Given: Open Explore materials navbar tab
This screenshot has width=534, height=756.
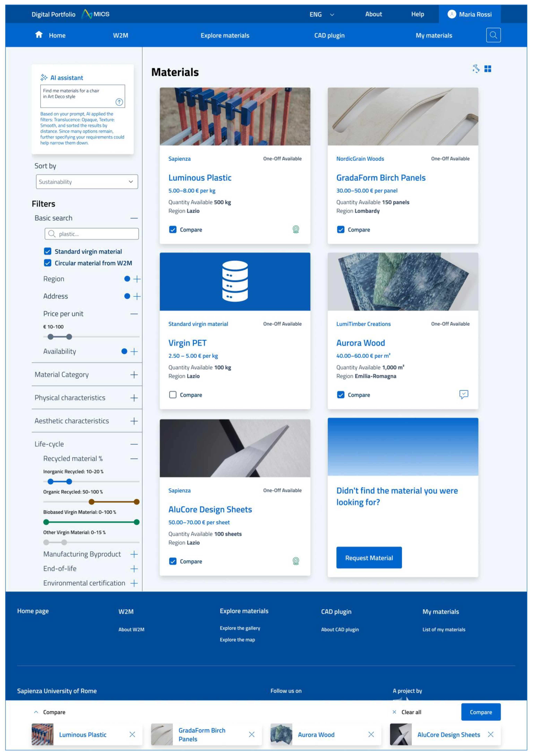Looking at the screenshot, I should pos(225,36).
